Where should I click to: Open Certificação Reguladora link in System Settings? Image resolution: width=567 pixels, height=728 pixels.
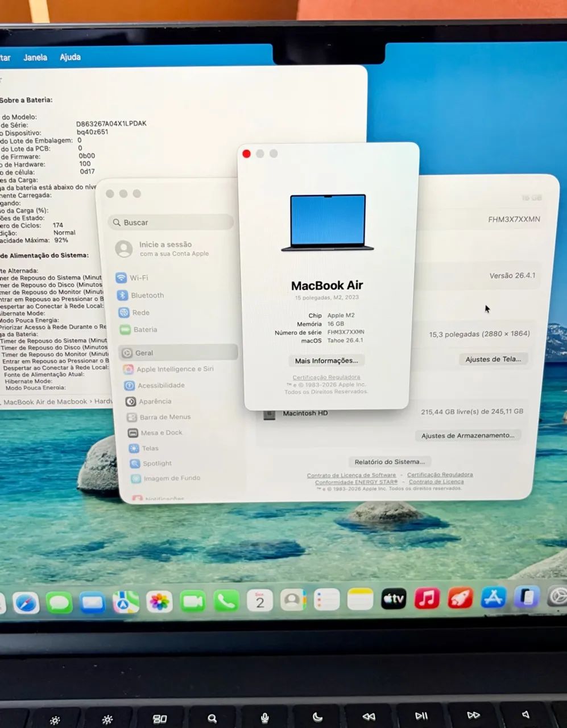[x=440, y=474]
